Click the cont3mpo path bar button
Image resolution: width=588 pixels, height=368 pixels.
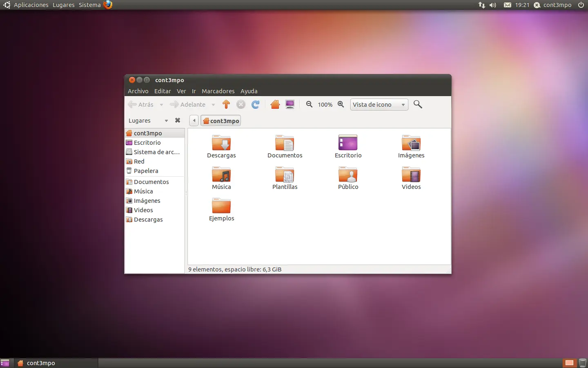220,121
